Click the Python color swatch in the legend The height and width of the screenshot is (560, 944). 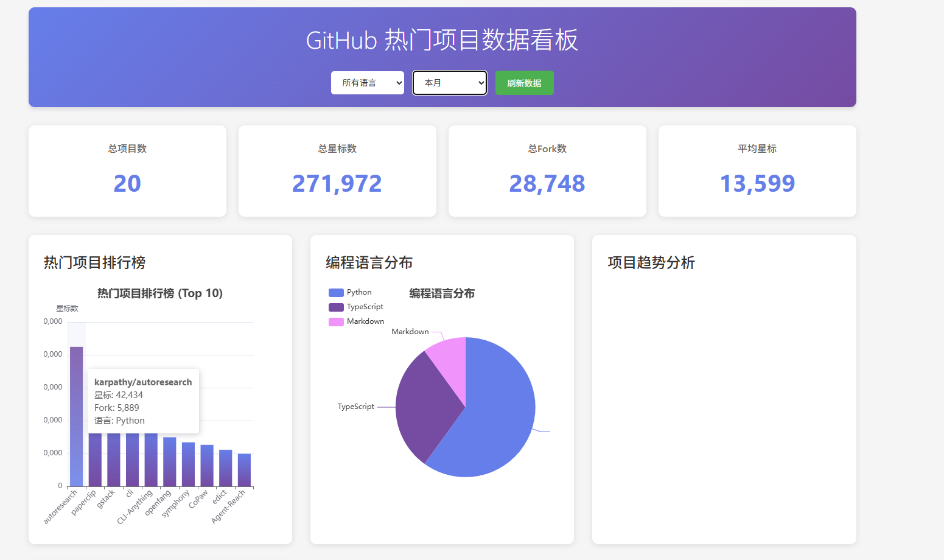pos(335,292)
